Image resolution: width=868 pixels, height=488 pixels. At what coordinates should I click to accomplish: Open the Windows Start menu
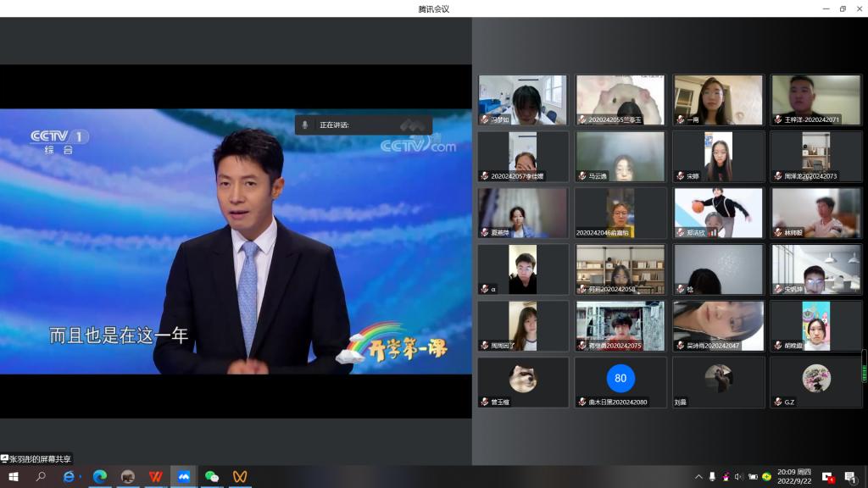coord(13,477)
